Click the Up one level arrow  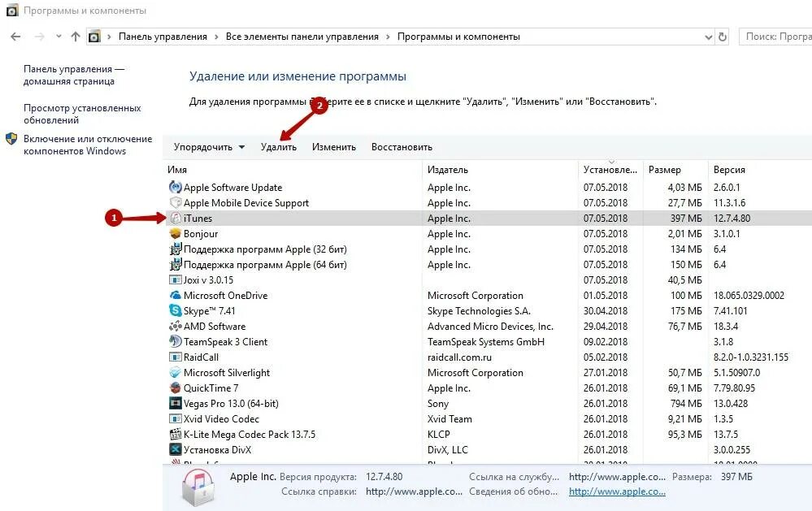tap(76, 37)
